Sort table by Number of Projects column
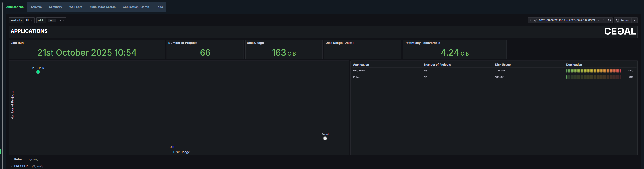The width and height of the screenshot is (644, 169). (x=437, y=65)
